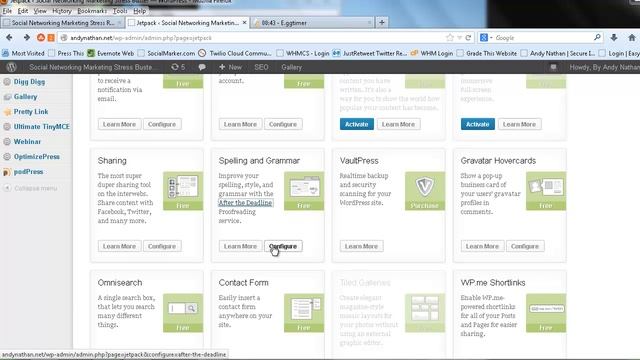Open the Help menu
Image resolution: width=640 pixels, height=360 pixels.
140,11
